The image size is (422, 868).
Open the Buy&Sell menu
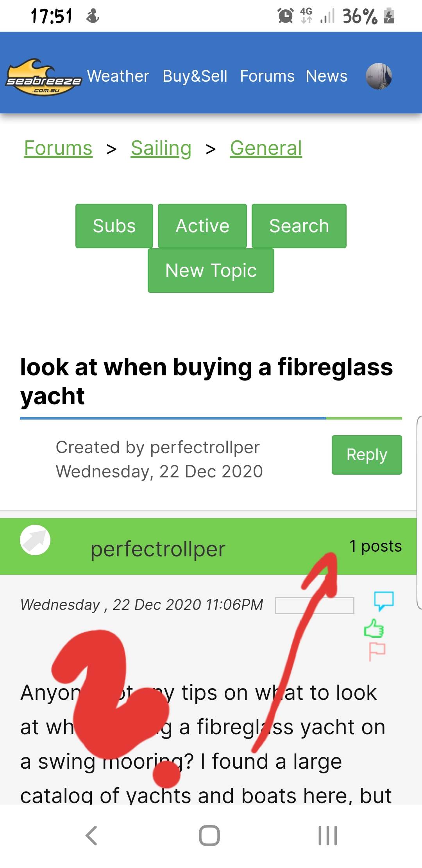tap(195, 76)
